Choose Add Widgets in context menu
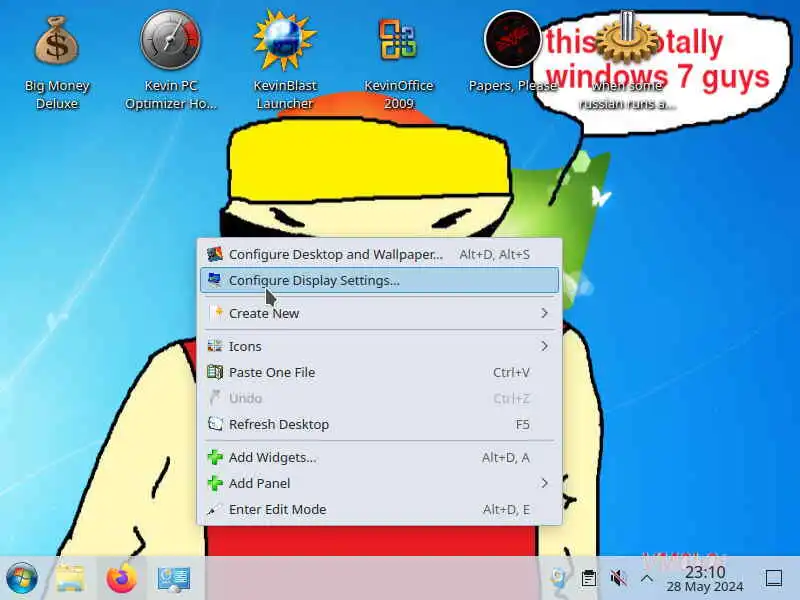Image resolution: width=800 pixels, height=600 pixels. click(380, 458)
